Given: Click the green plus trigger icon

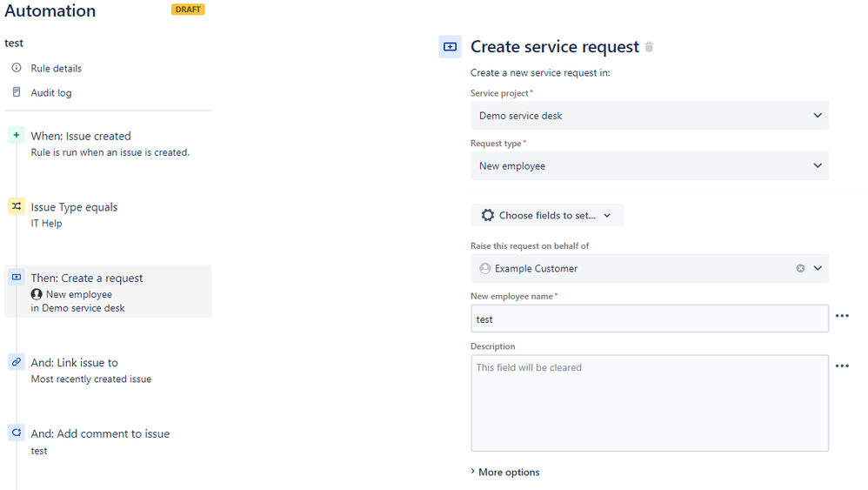Looking at the screenshot, I should click(x=17, y=135).
